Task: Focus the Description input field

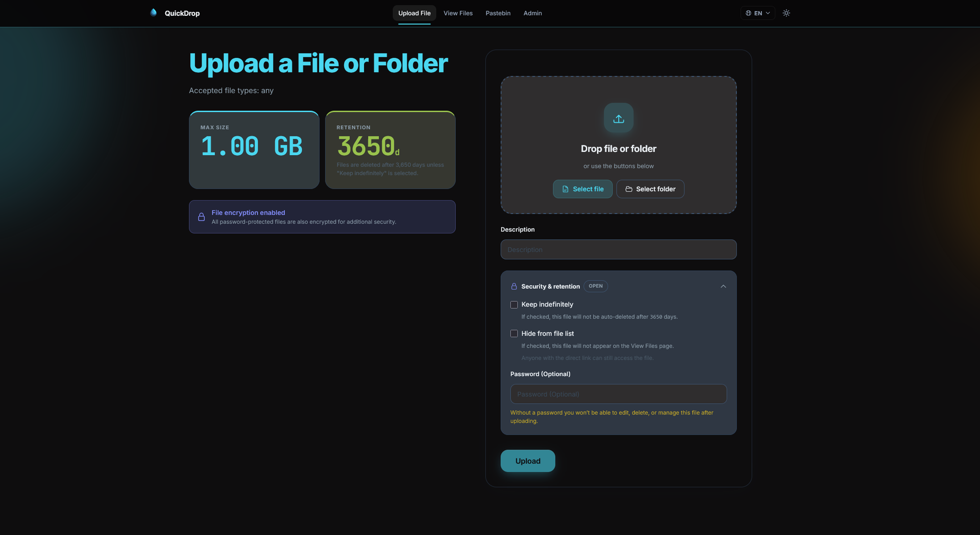Action: tap(619, 250)
